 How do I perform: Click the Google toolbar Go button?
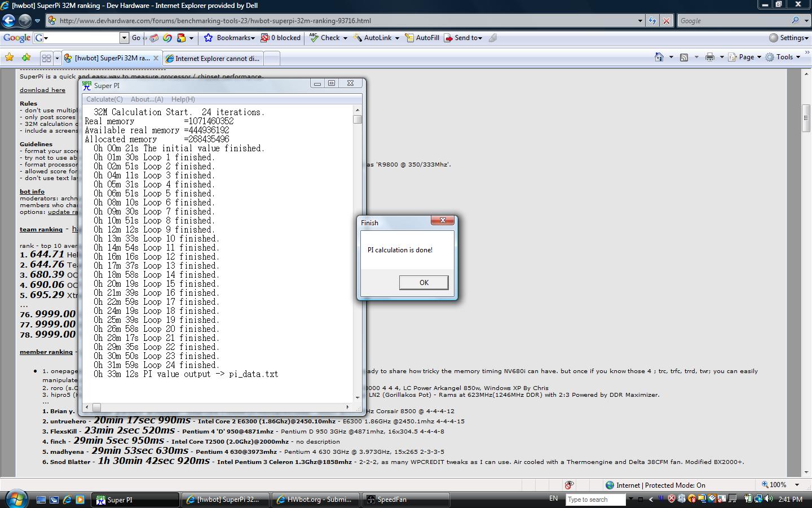136,38
